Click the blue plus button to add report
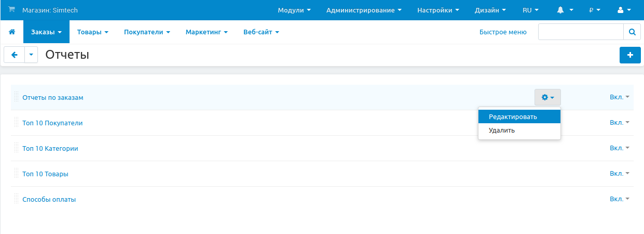The image size is (644, 234). [630, 55]
